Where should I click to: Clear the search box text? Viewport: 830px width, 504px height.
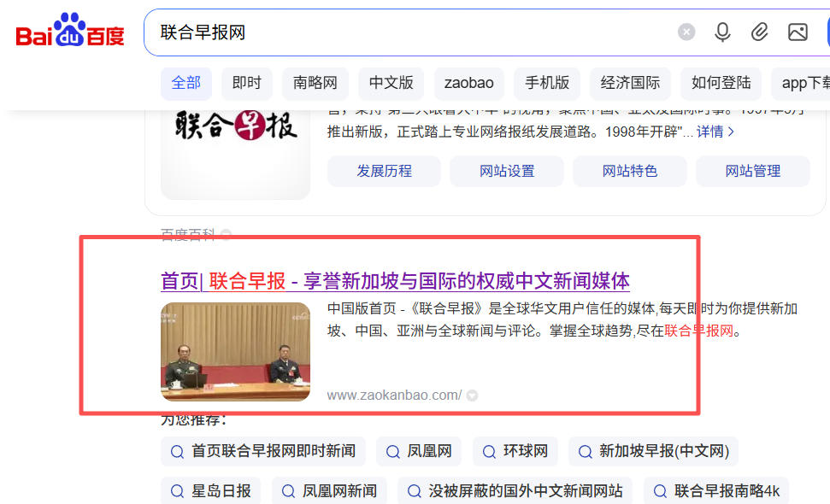pyautogui.click(x=686, y=32)
